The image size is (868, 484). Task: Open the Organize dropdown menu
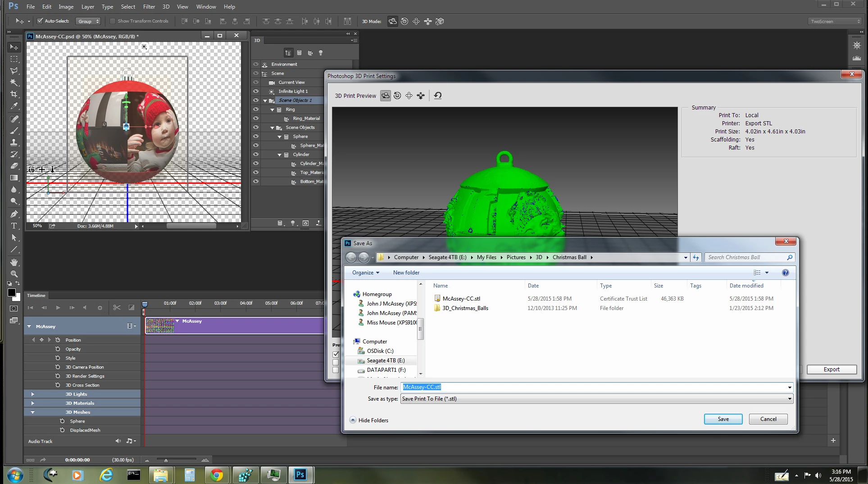[366, 273]
